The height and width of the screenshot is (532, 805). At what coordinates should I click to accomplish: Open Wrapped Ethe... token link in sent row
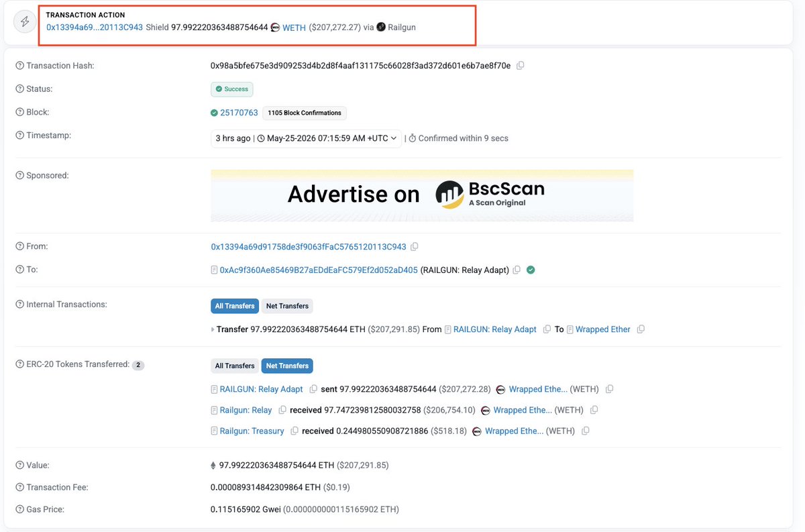(x=538, y=389)
